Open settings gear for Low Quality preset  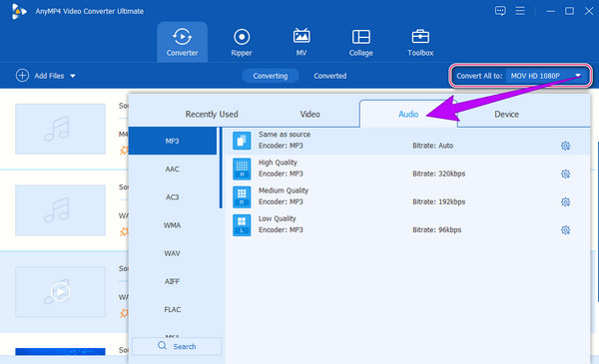(565, 230)
